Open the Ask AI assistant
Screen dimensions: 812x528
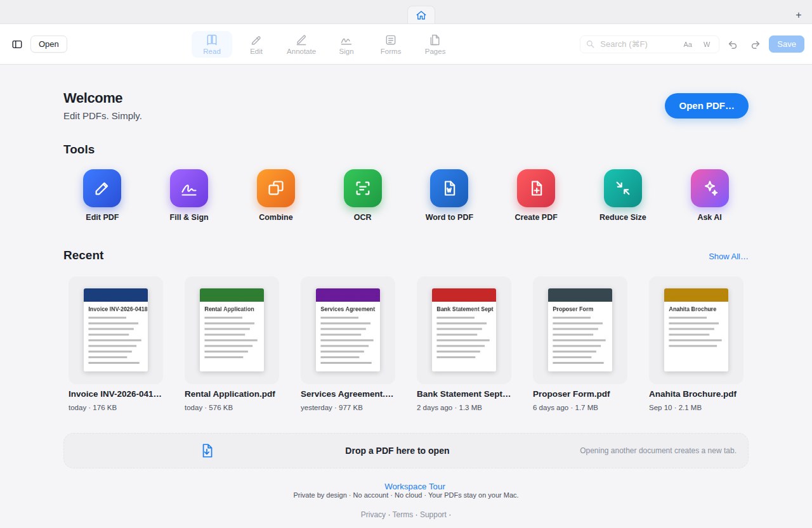click(710, 188)
